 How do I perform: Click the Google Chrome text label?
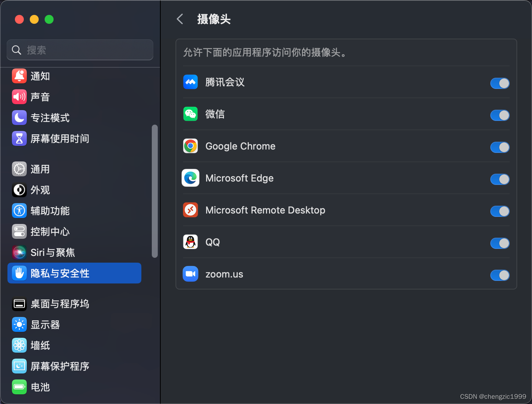240,146
